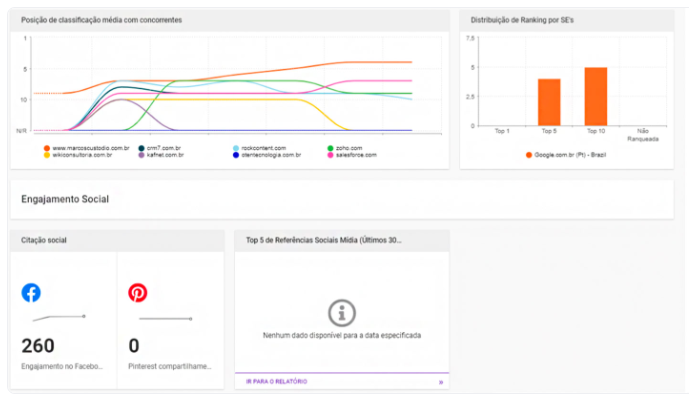Toggle rockcontent.com light blue legend dot
The height and width of the screenshot is (402, 689).
click(236, 148)
